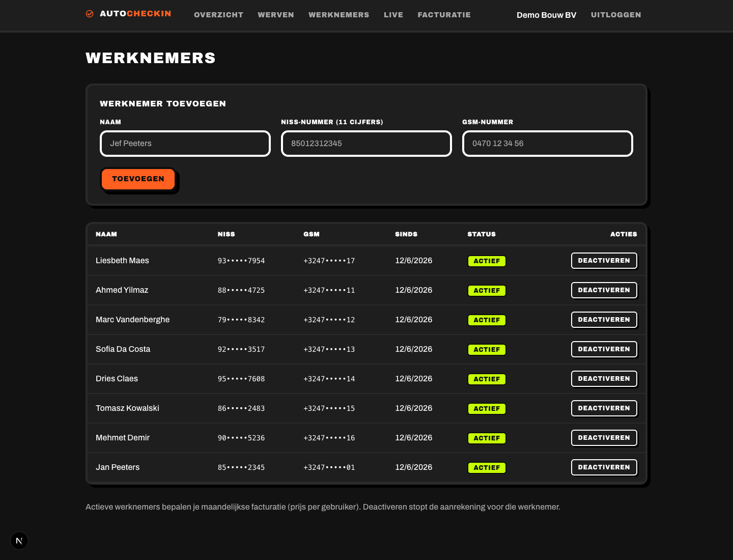Click the Werknemer Toevoegen form heading
Image resolution: width=733 pixels, height=560 pixels.
163,103
